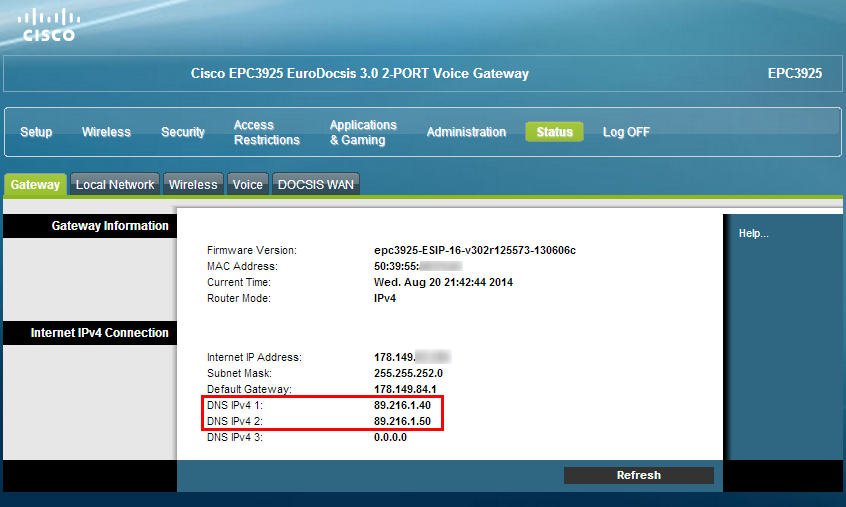Click the Internet IP Address label

coord(254,357)
